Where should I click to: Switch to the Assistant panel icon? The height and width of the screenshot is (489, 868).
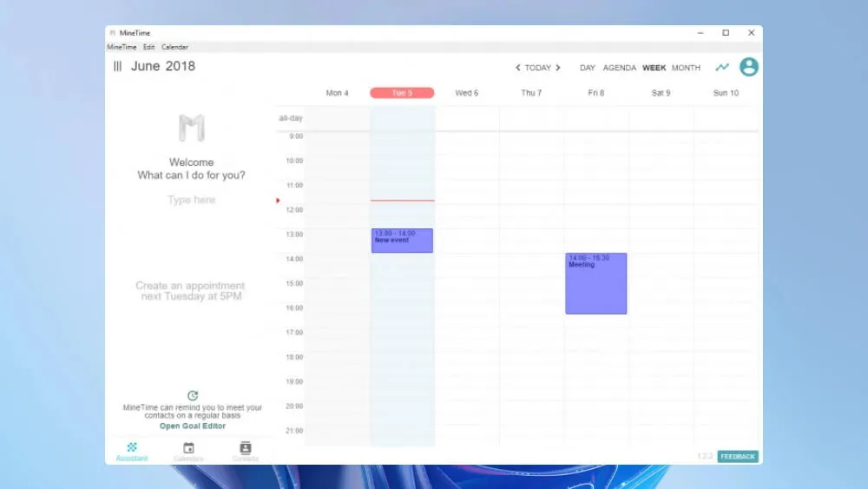tap(132, 448)
